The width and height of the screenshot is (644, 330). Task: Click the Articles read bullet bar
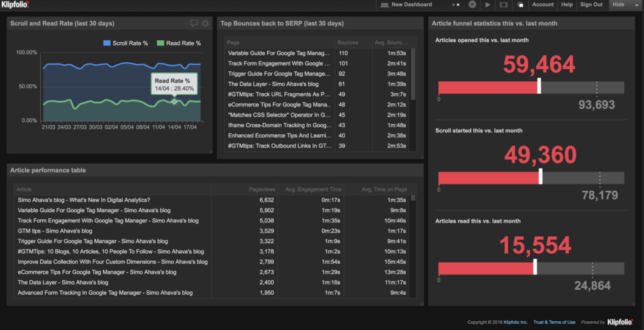pos(531,268)
